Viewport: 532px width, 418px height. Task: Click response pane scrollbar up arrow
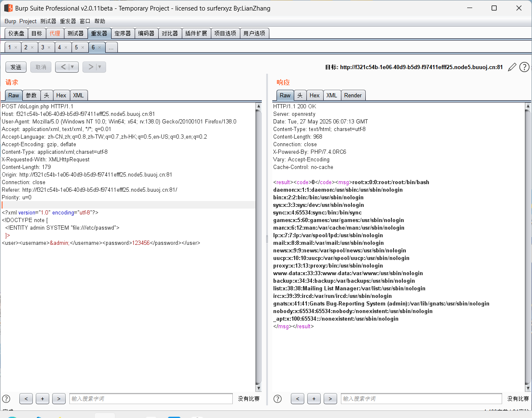pyautogui.click(x=528, y=107)
